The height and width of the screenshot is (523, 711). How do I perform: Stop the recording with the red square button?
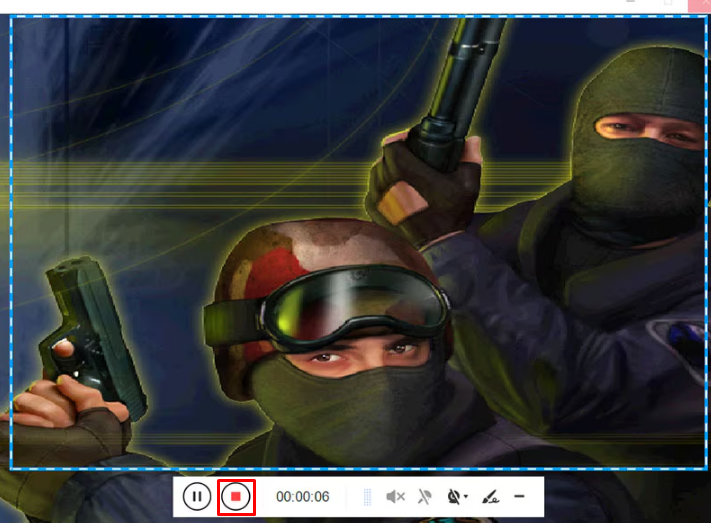(236, 497)
